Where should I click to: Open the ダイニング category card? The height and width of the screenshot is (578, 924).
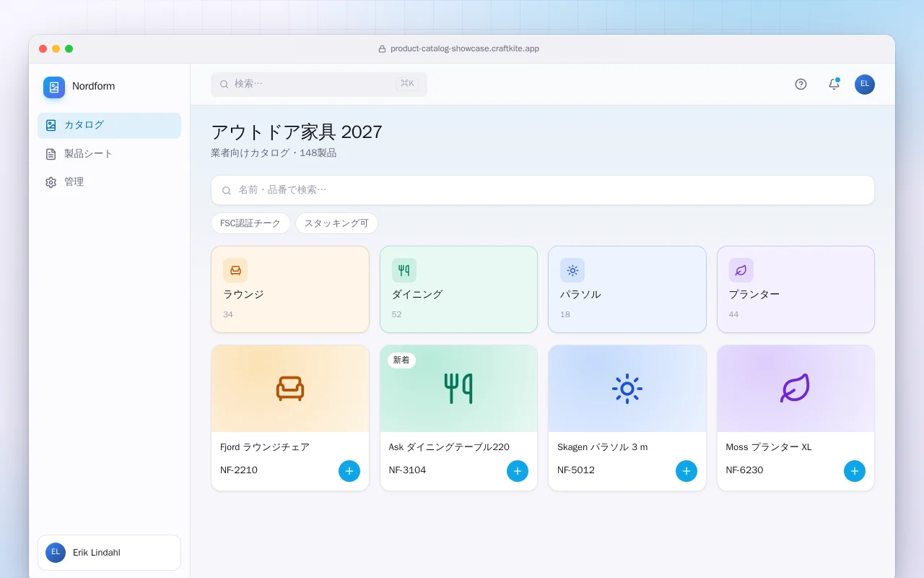458,290
